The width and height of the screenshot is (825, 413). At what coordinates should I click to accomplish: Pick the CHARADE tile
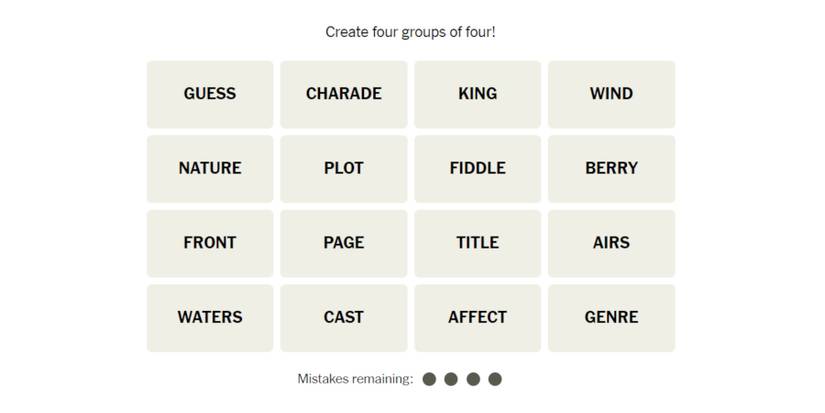343,94
